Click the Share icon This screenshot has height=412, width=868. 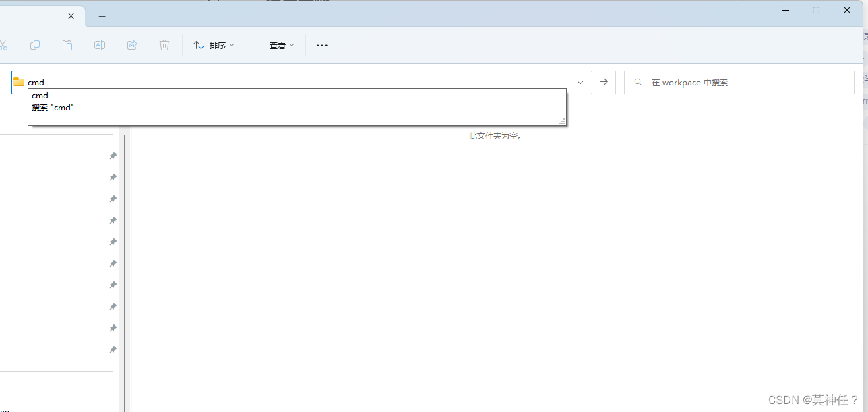tap(131, 45)
